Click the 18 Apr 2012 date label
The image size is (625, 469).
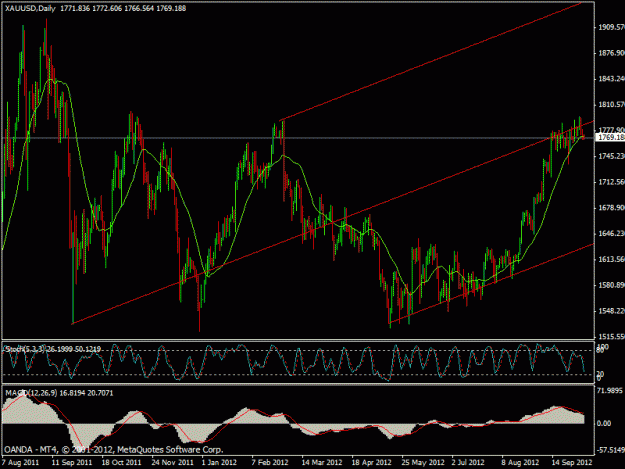click(x=371, y=463)
